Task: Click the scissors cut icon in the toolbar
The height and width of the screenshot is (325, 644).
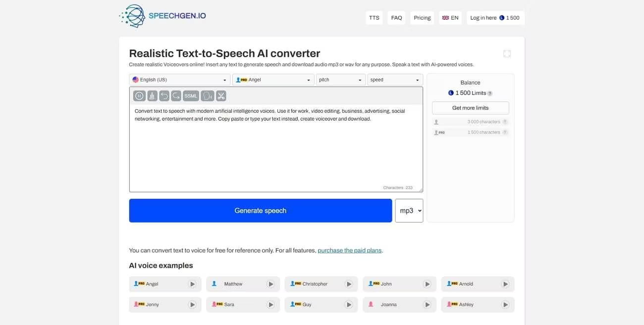Action: click(x=221, y=95)
